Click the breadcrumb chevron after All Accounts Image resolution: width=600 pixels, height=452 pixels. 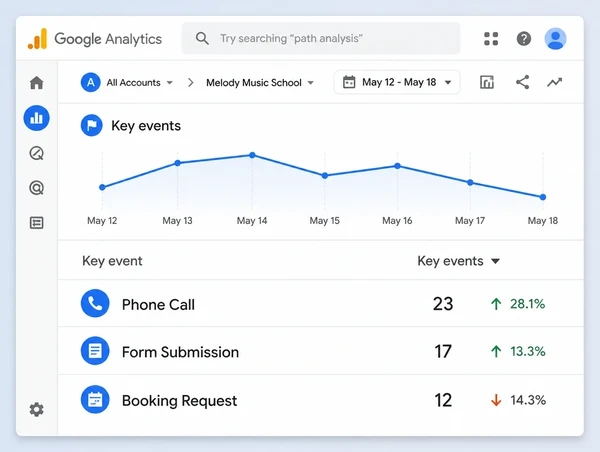pos(191,83)
